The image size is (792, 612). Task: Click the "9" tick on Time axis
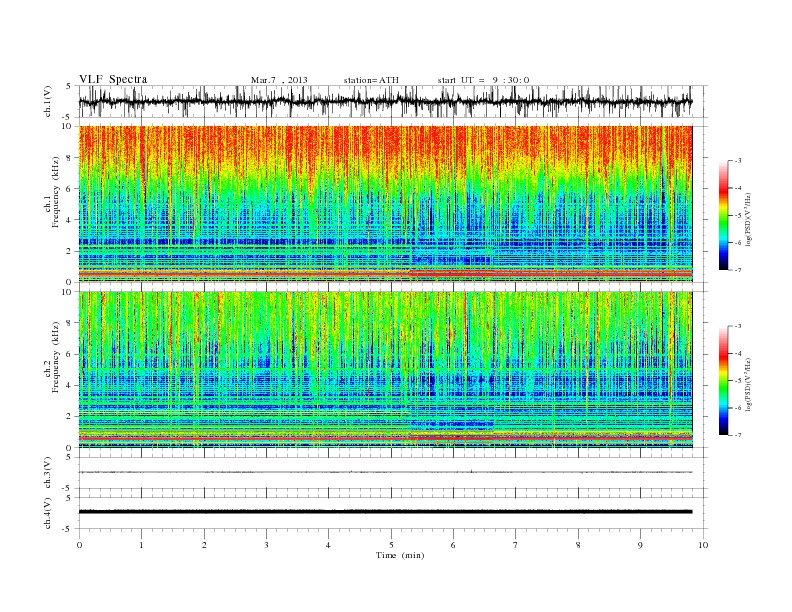point(640,545)
